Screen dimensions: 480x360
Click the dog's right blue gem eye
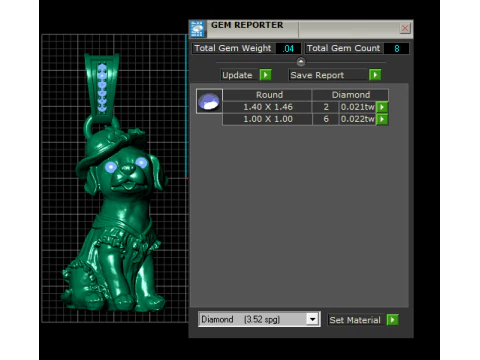click(x=141, y=163)
